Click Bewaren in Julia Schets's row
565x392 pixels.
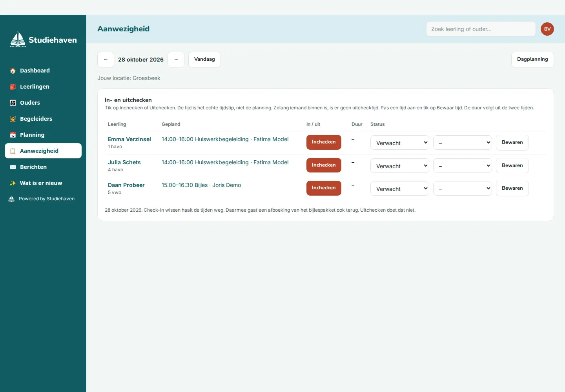point(512,166)
